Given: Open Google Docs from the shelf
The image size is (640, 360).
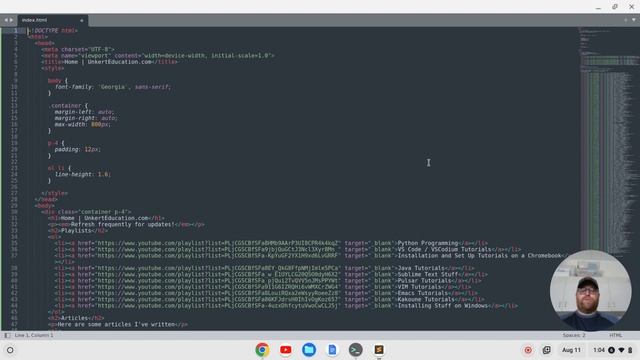Looking at the screenshot, I should [332, 350].
